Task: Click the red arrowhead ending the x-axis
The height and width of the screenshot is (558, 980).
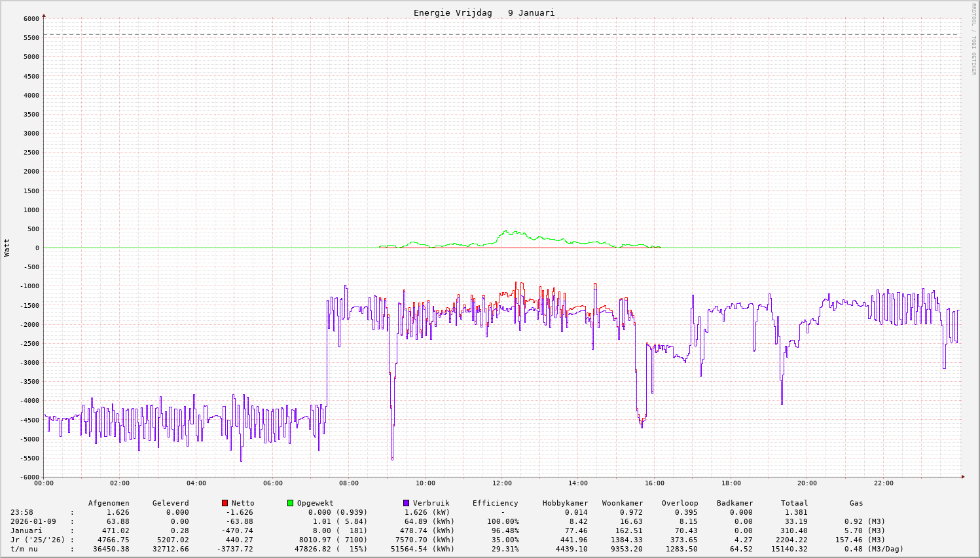Action: pos(962,477)
